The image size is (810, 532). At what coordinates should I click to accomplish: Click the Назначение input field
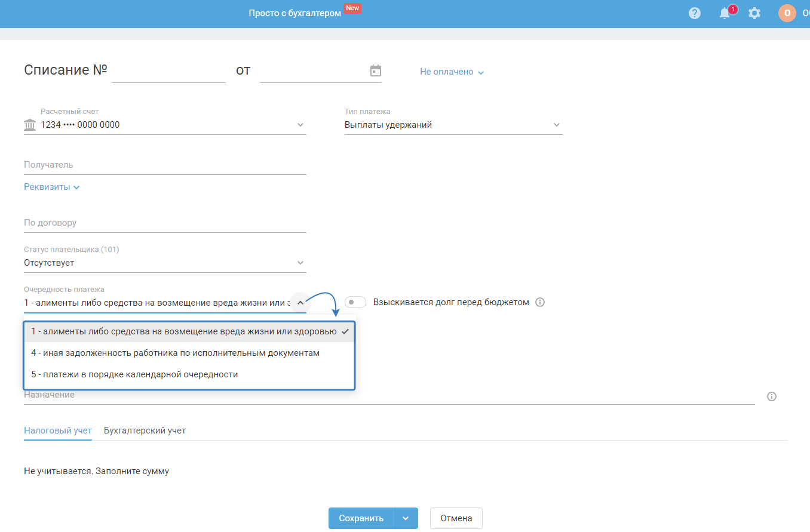(x=389, y=395)
